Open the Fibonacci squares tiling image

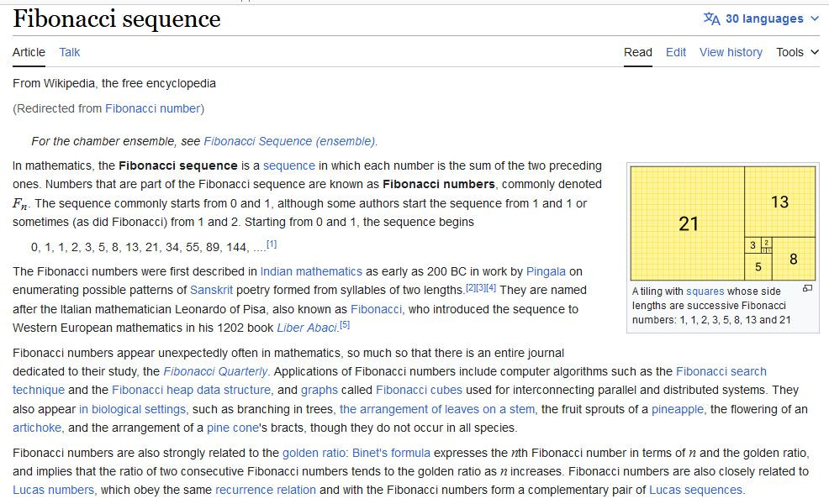click(722, 223)
